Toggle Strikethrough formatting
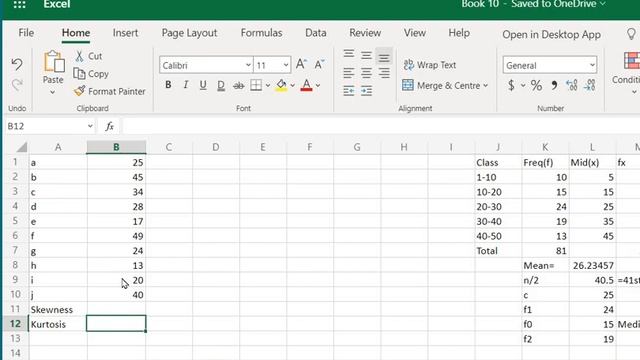Viewport: 640px width, 360px height. 239,85
